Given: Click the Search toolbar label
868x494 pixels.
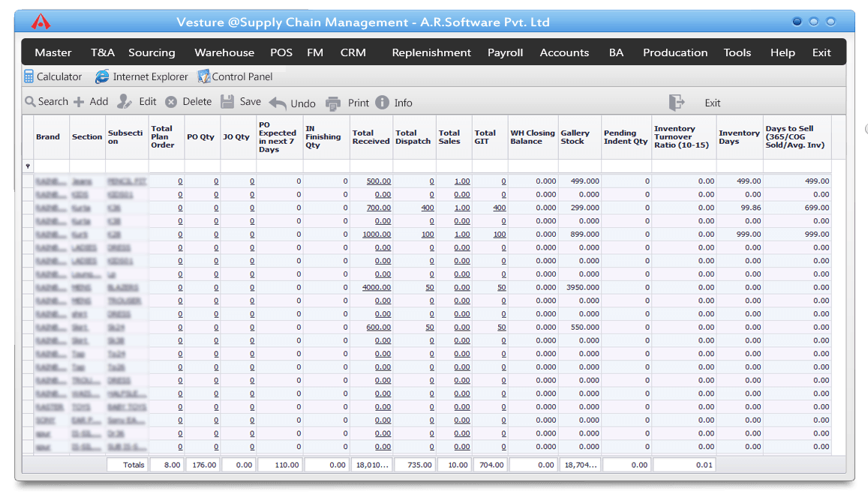Looking at the screenshot, I should click(53, 102).
